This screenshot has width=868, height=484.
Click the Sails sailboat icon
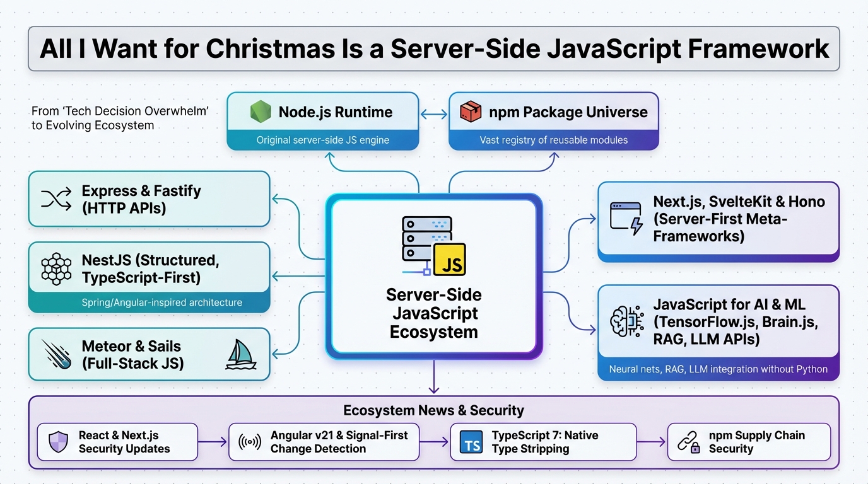click(240, 354)
